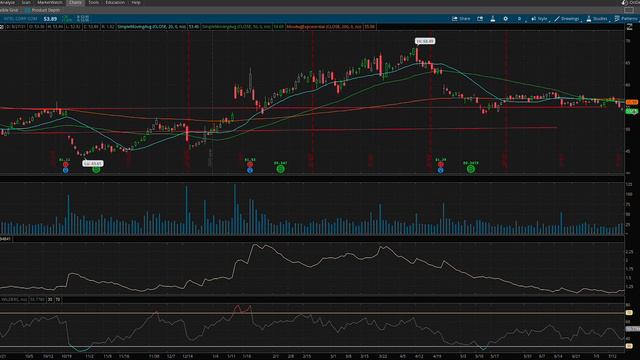Click the RSI overbought level axis label

(629, 313)
